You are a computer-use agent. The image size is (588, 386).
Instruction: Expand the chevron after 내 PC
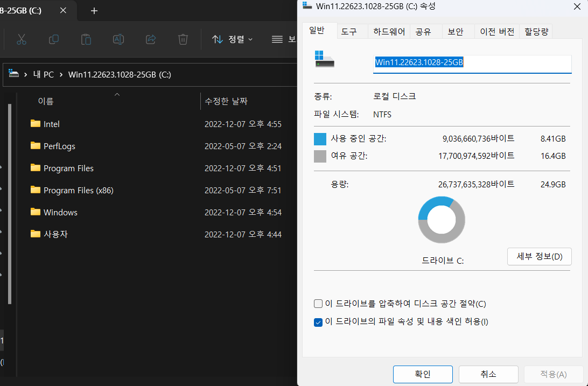click(x=61, y=75)
